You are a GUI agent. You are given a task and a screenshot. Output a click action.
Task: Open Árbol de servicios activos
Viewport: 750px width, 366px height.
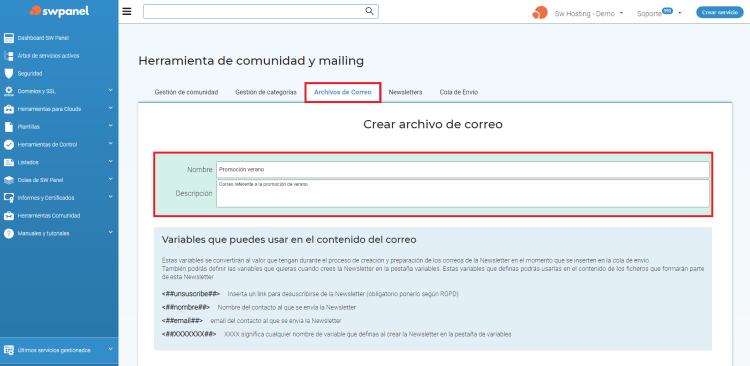[x=48, y=55]
